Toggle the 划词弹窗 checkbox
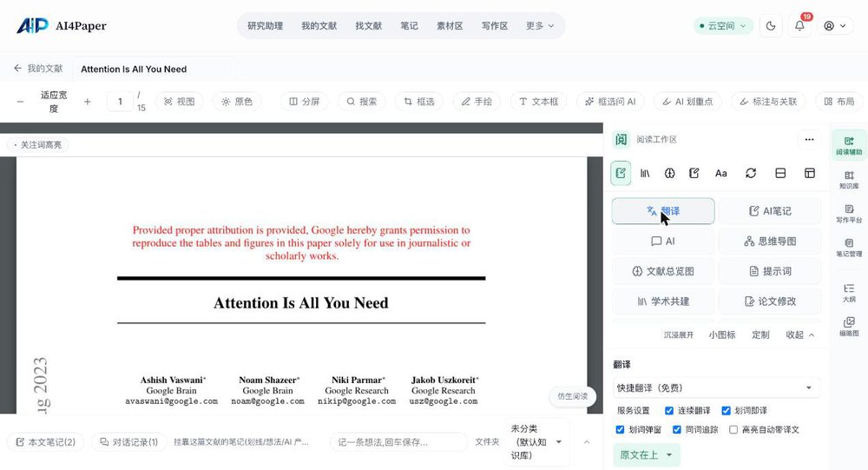 [620, 429]
